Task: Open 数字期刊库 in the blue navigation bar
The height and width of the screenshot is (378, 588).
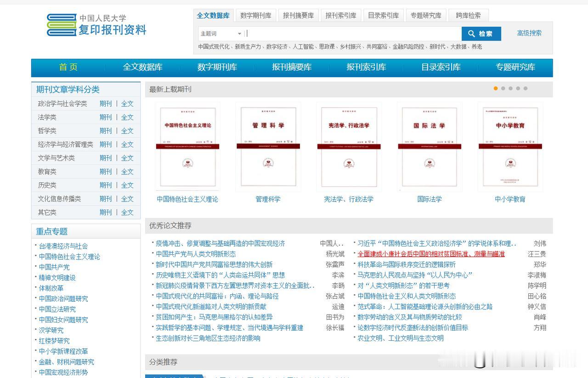Action: (x=217, y=67)
